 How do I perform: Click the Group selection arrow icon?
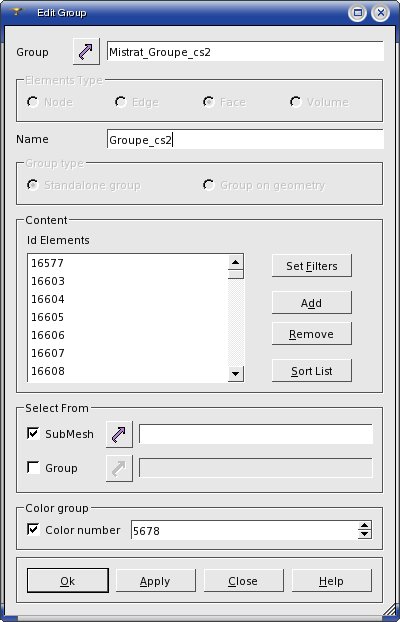click(86, 52)
